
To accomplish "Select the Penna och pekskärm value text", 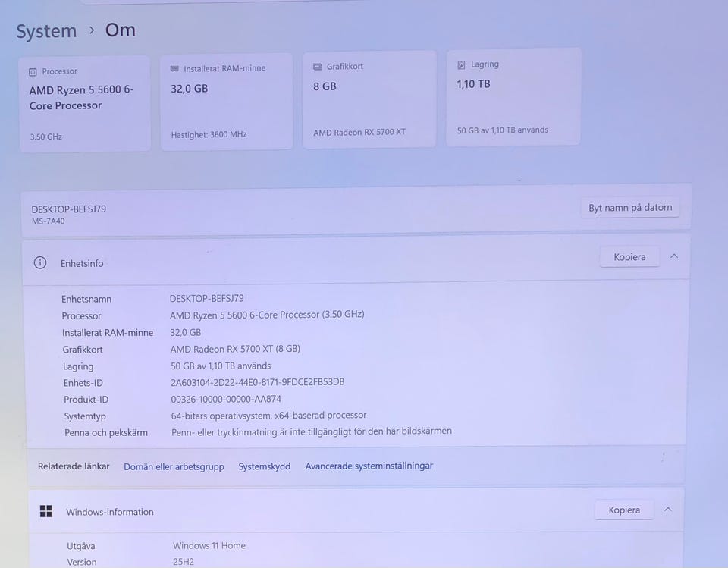I will 312,431.
